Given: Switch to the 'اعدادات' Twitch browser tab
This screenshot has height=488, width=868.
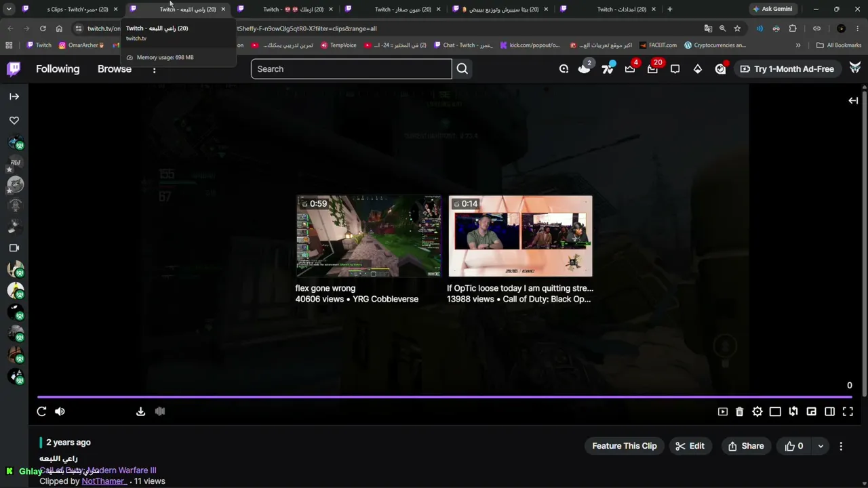Looking at the screenshot, I should [x=607, y=9].
